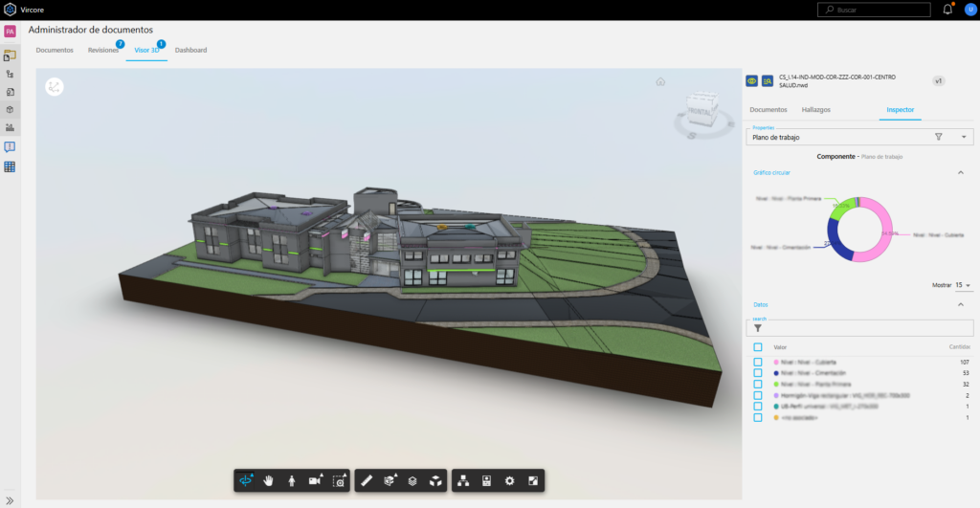This screenshot has height=508, width=980.
Task: Collapse the Gráfico circular section
Action: [960, 172]
